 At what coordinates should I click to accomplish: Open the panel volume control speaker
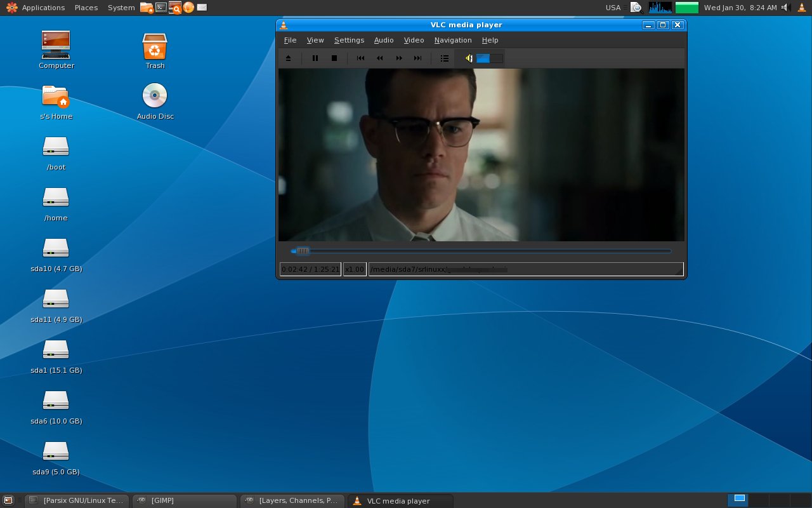[x=785, y=8]
